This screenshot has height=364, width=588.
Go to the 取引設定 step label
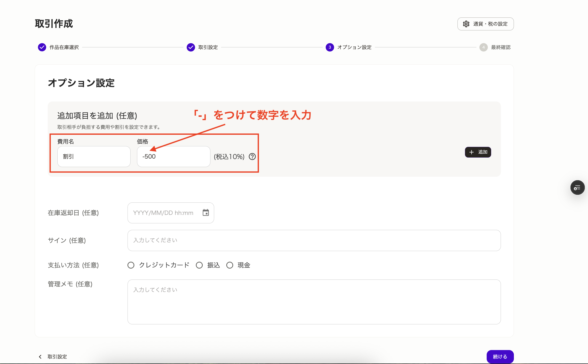[208, 47]
